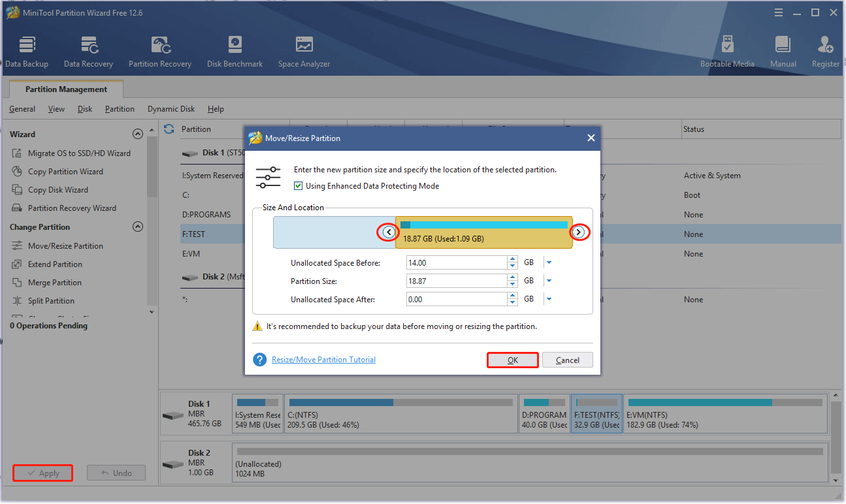Click the Undo button
The height and width of the screenshot is (504, 846).
pyautogui.click(x=116, y=473)
